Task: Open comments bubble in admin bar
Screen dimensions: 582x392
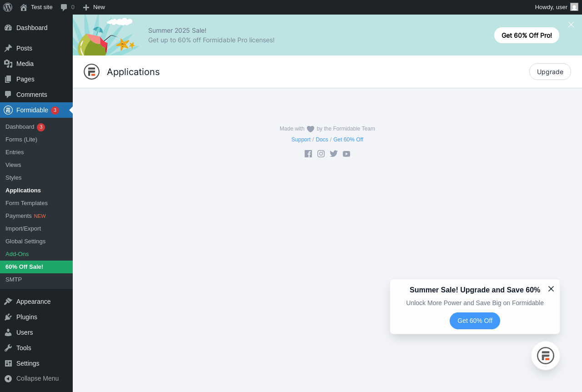Action: (67, 7)
